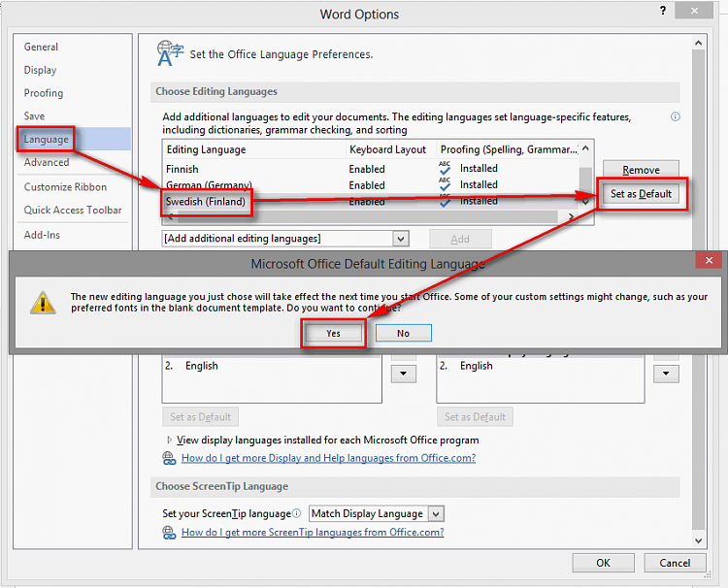Select the Language options category
728x588 pixels.
75,139
